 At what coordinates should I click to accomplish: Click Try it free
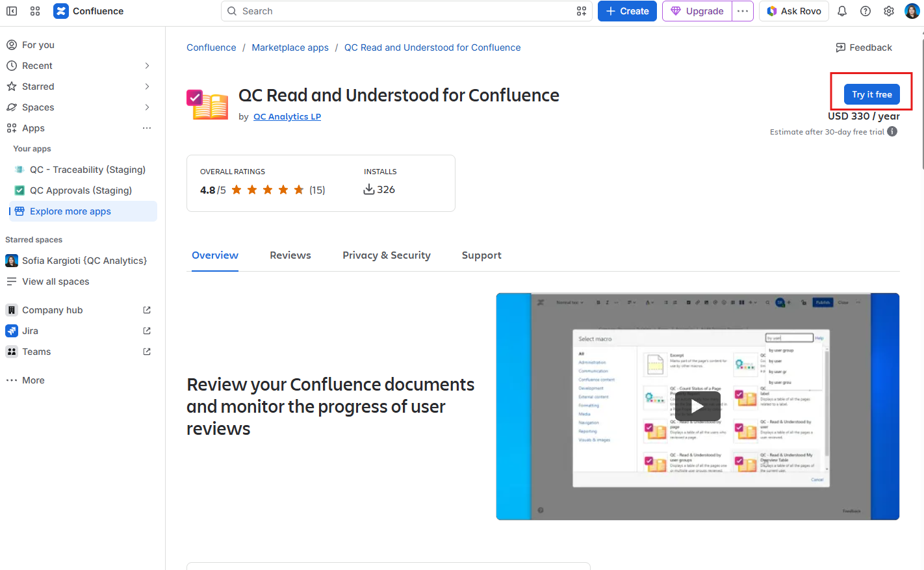click(872, 94)
